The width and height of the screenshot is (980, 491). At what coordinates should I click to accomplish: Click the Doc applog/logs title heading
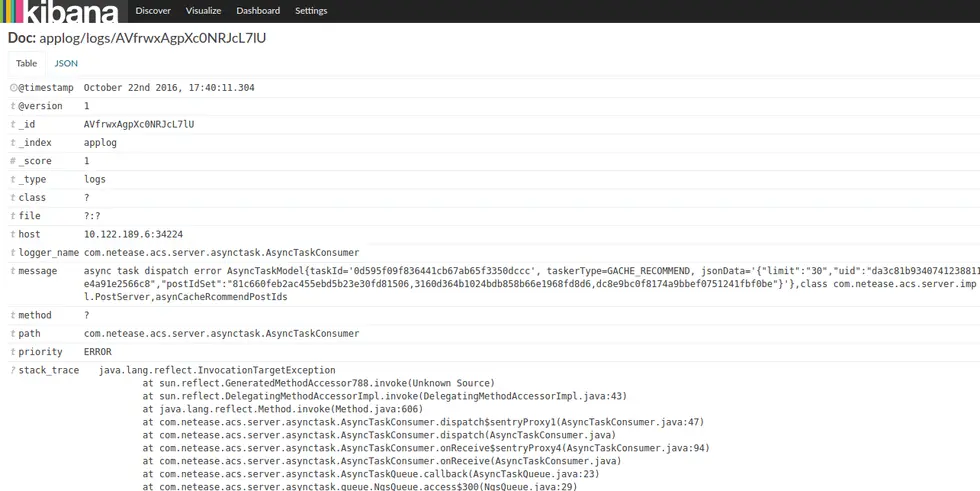point(137,38)
